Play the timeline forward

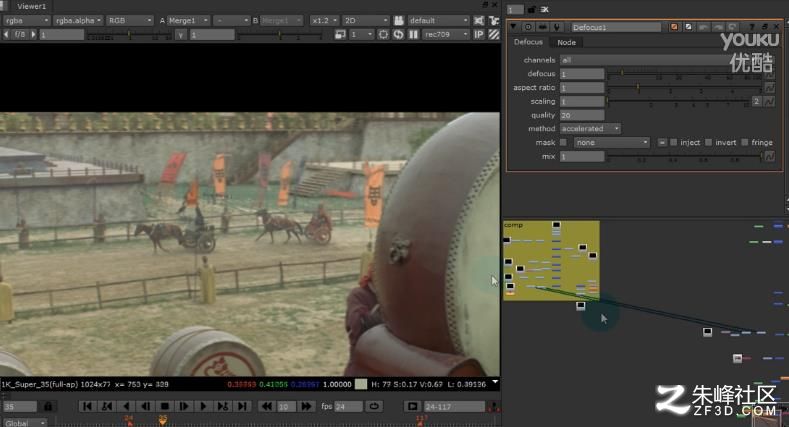[203, 406]
